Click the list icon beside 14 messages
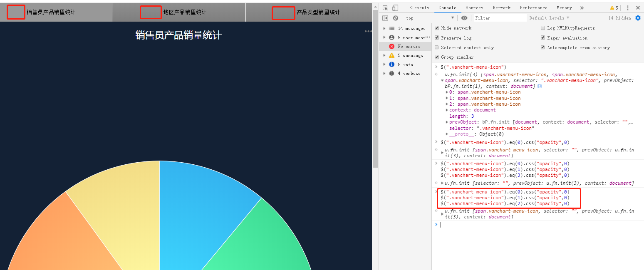The height and width of the screenshot is (270, 644). coord(391,28)
